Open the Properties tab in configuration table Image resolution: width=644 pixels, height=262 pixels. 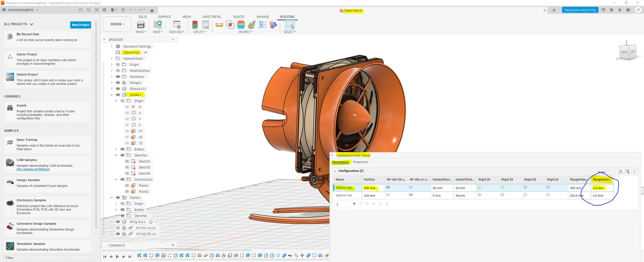coord(360,162)
